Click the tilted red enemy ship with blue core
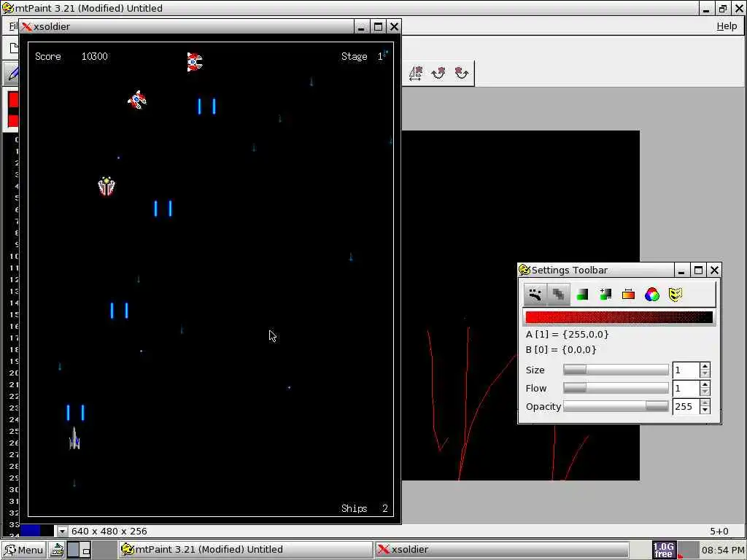The image size is (747, 560). 137,99
